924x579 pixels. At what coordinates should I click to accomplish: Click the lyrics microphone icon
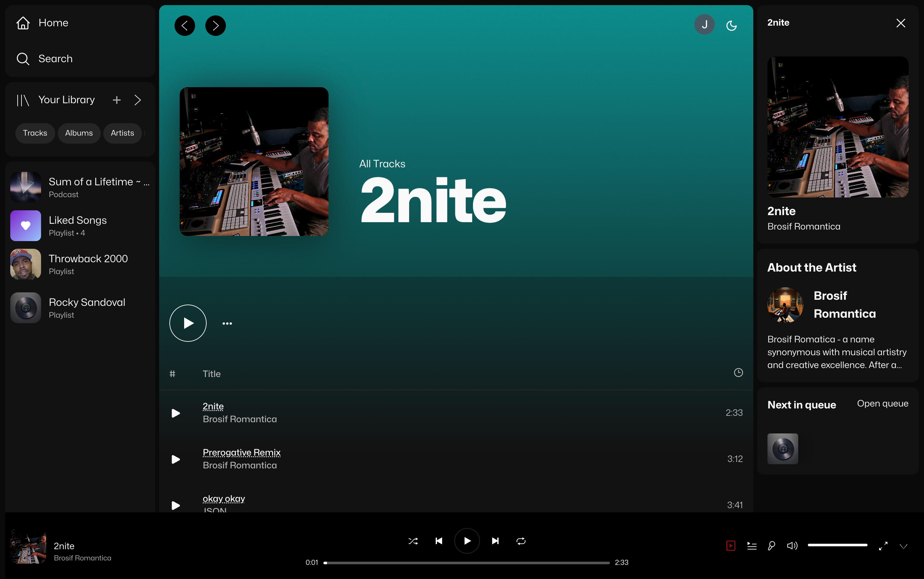(772, 546)
